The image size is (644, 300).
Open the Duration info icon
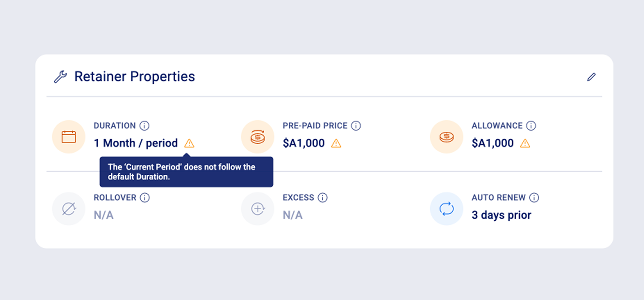point(145,126)
